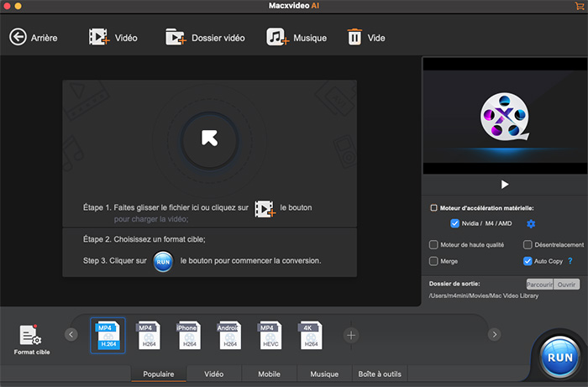
Task: Enable Moteur de haute qualité
Action: point(433,244)
